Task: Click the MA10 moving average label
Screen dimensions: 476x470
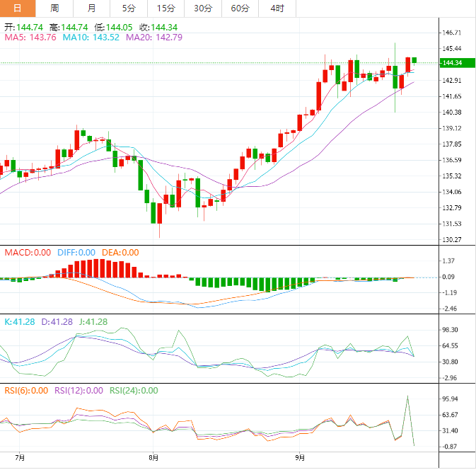Action: pyautogui.click(x=90, y=38)
